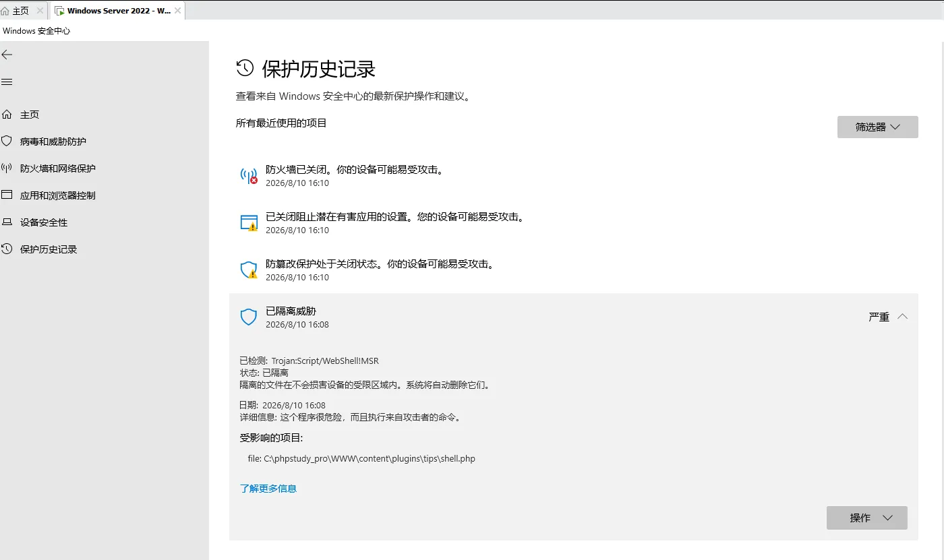Open the 筛选器 filter dropdown

(878, 127)
